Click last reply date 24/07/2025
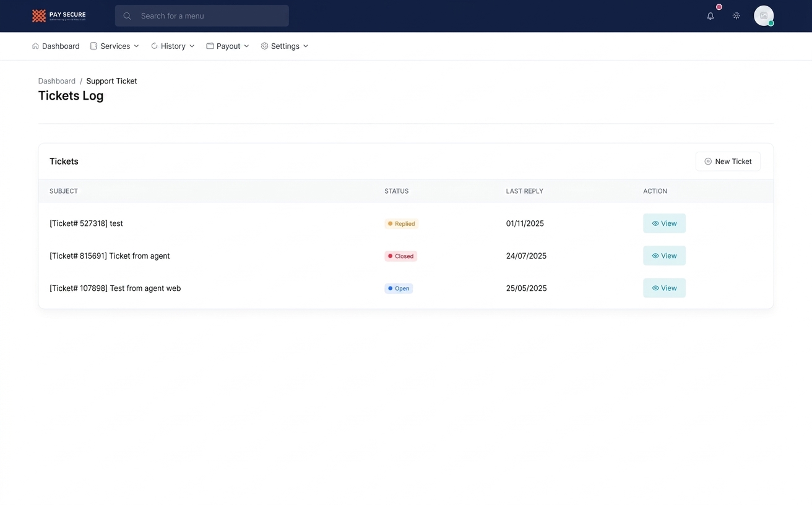Viewport: 812px width, 505px height. click(526, 256)
